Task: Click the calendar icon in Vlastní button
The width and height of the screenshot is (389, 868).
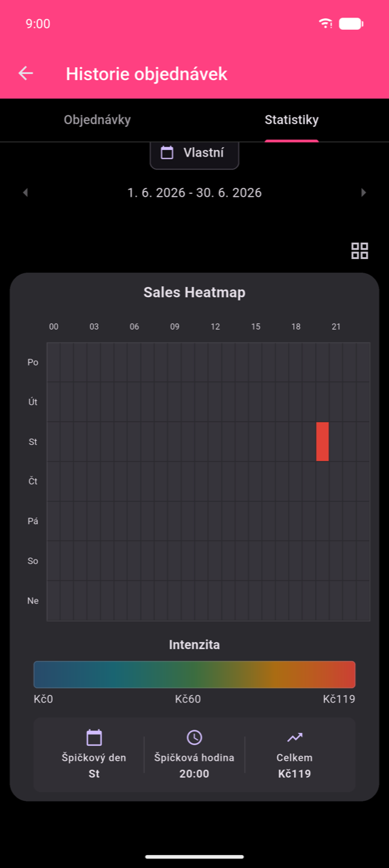Action: [x=167, y=153]
